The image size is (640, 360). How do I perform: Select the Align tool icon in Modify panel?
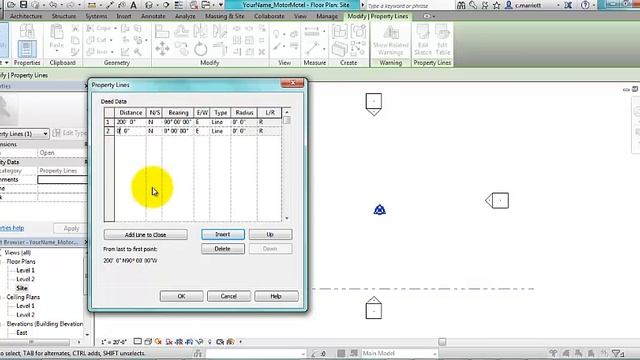click(x=162, y=31)
